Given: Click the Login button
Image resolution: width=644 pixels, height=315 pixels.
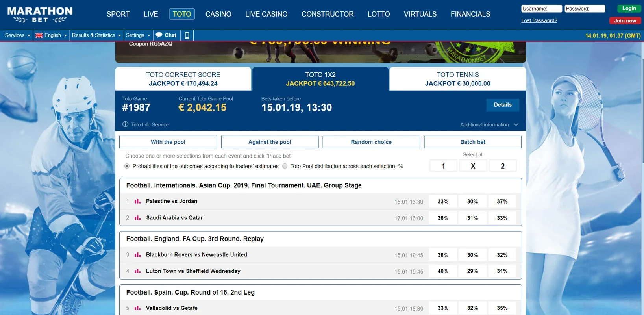Looking at the screenshot, I should coord(629,9).
